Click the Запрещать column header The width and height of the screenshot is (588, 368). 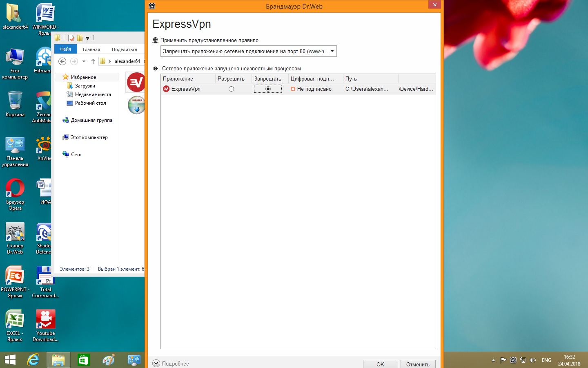(x=270, y=79)
